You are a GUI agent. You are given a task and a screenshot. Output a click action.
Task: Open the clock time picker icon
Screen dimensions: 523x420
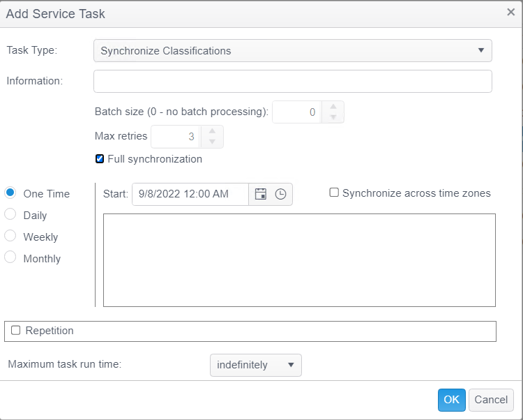(280, 195)
